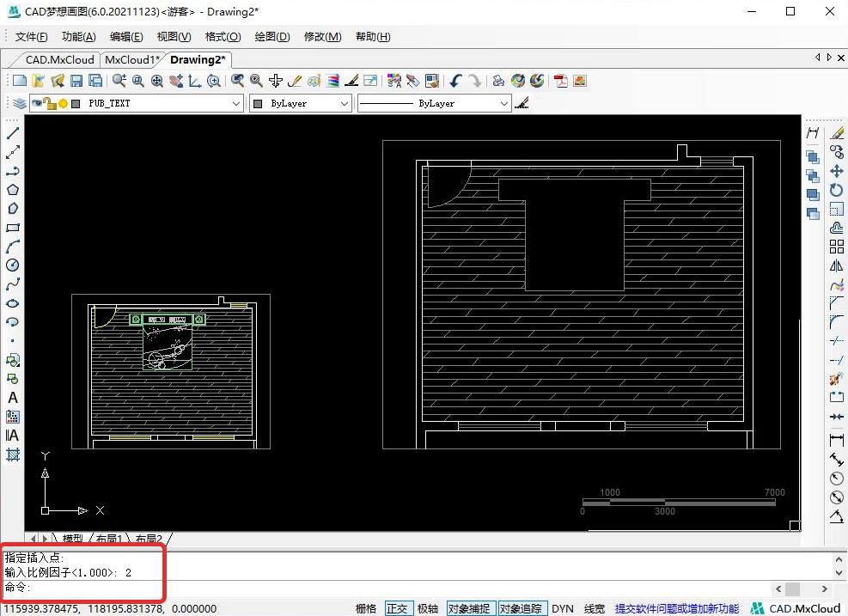Choose the Rectangle tool in left toolbar
Screen dimensions: 848x616
pos(13,228)
